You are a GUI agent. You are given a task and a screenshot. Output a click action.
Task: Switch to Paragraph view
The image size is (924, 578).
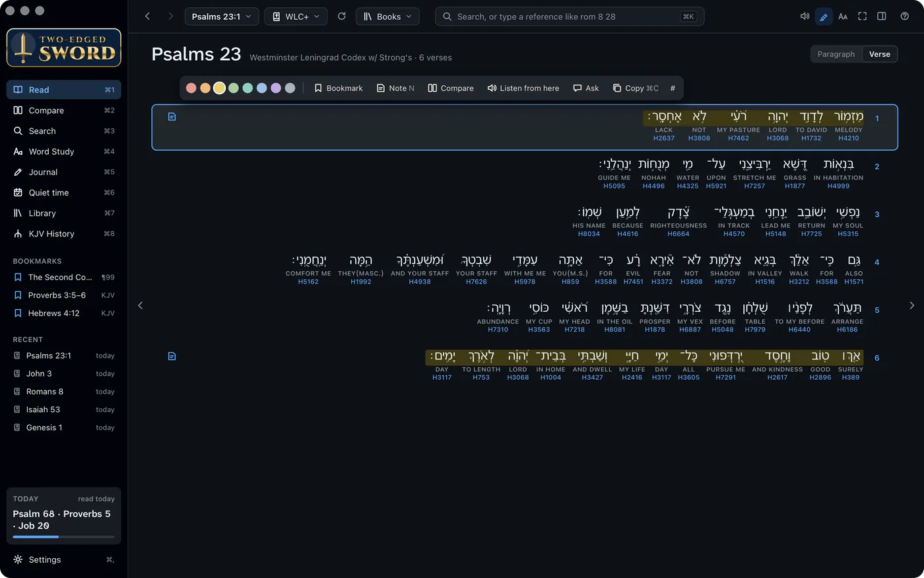(x=836, y=54)
